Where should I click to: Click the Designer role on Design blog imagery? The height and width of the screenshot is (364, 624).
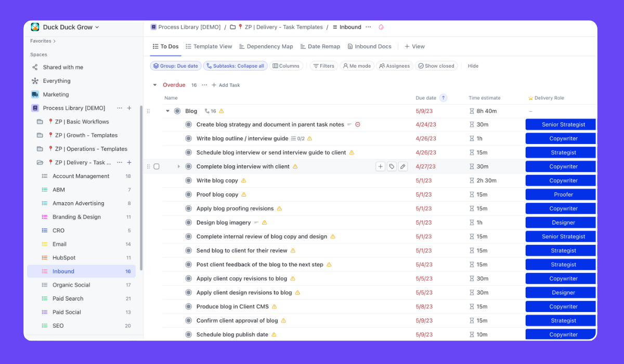pos(561,223)
